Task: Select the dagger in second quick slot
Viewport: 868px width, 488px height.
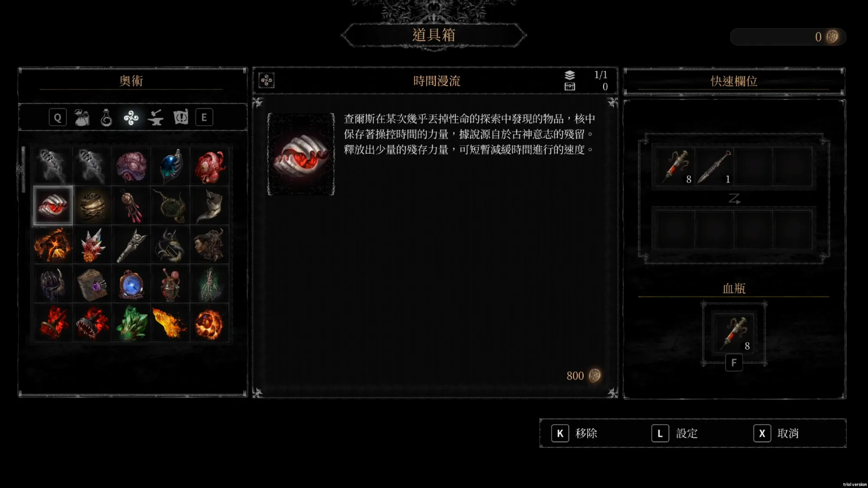Action: click(714, 167)
